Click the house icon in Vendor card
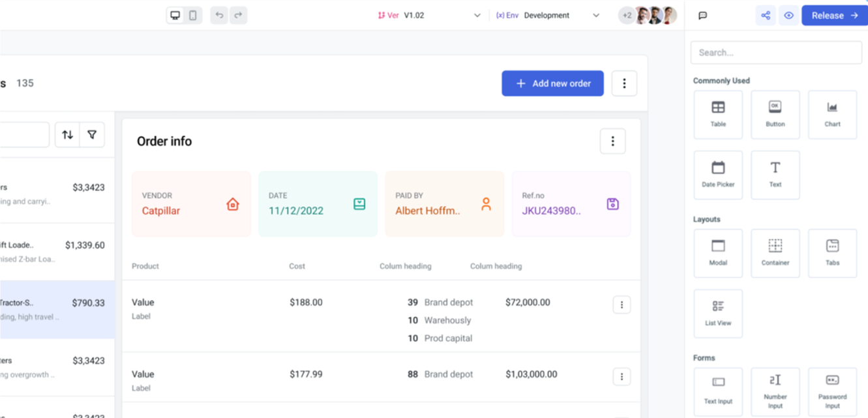 [x=233, y=204]
